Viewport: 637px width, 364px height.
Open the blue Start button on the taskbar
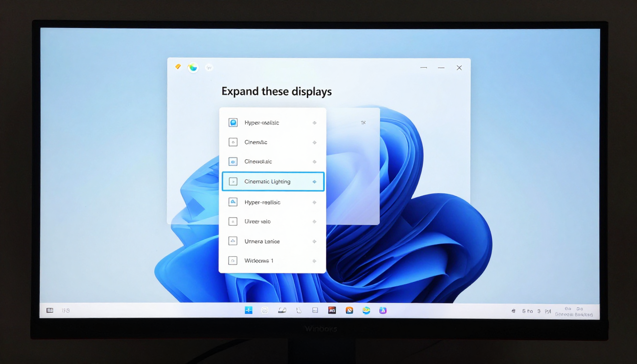pos(249,310)
